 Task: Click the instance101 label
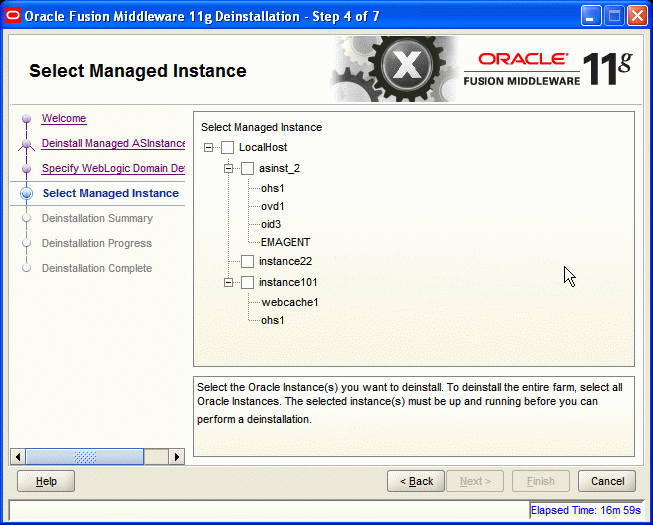click(288, 283)
